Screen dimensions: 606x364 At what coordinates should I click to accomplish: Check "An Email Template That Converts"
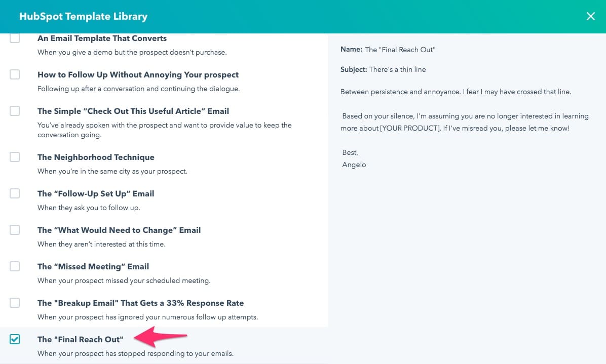15,37
